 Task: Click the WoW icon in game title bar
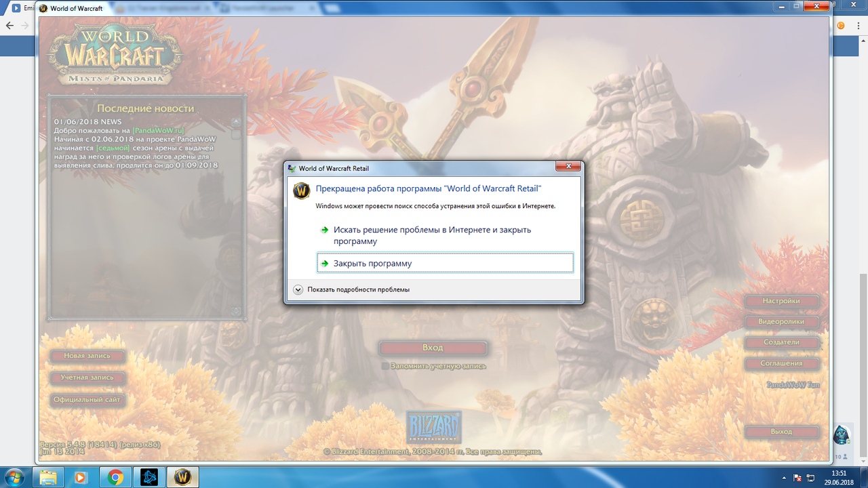44,8
